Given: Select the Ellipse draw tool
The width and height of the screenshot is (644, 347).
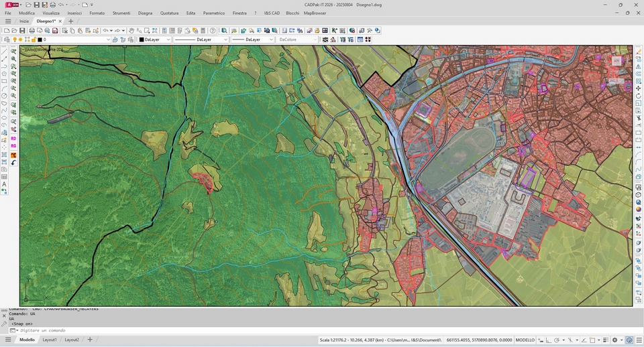Looking at the screenshot, I should click(x=4, y=118).
